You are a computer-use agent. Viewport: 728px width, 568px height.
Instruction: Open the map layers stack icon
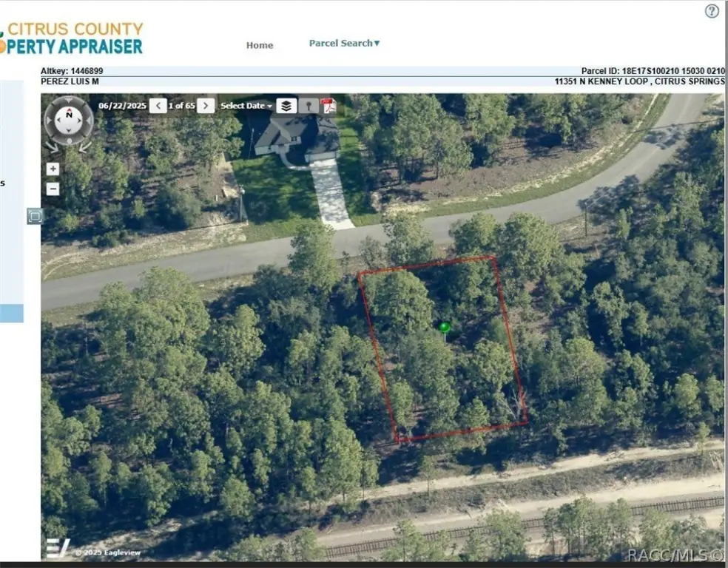286,106
